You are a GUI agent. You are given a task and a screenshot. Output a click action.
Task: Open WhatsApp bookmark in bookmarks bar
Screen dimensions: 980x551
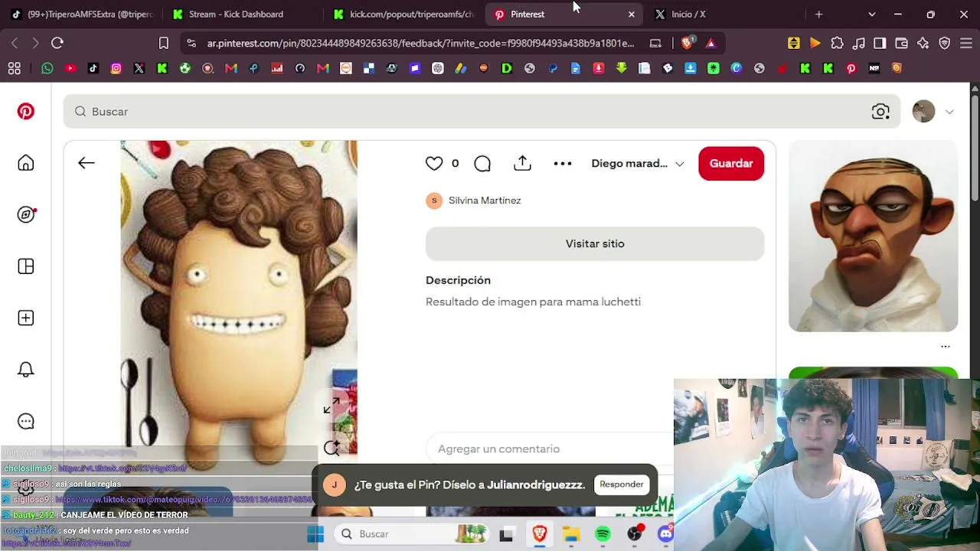coord(47,69)
